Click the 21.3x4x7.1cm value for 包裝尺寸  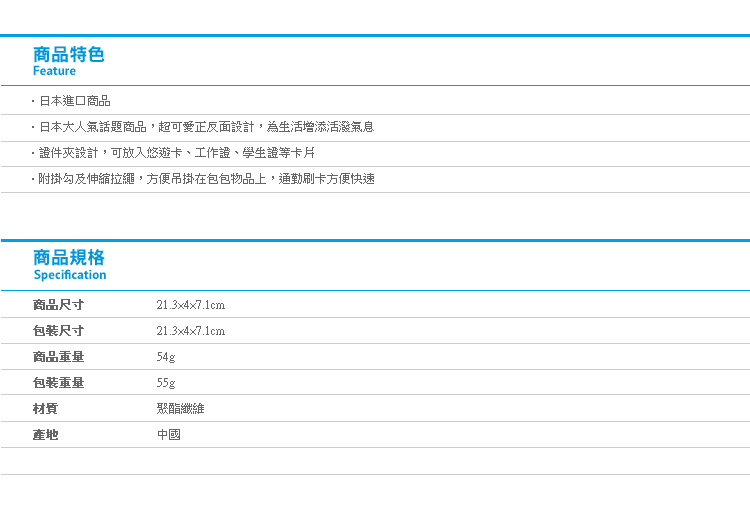tap(190, 331)
